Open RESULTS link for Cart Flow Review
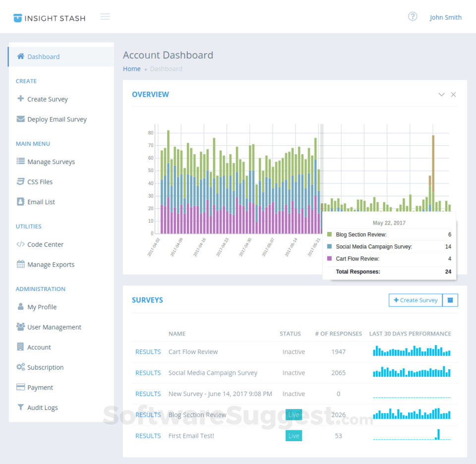 148,351
